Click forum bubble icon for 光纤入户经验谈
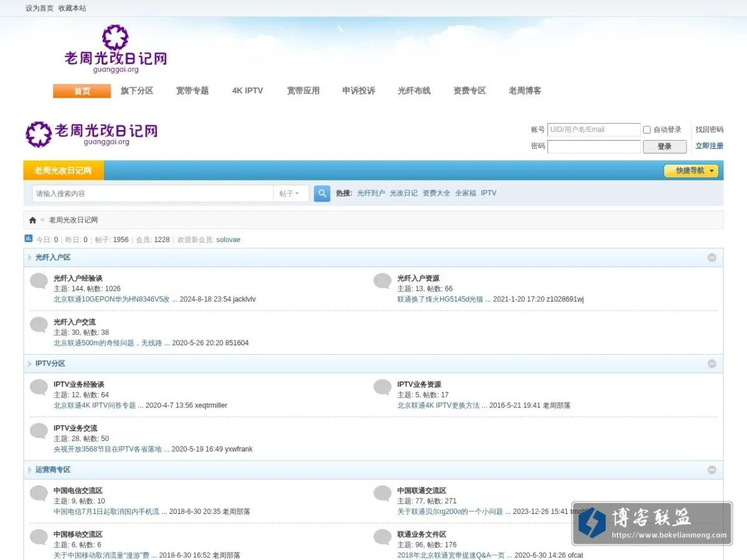 (x=39, y=281)
